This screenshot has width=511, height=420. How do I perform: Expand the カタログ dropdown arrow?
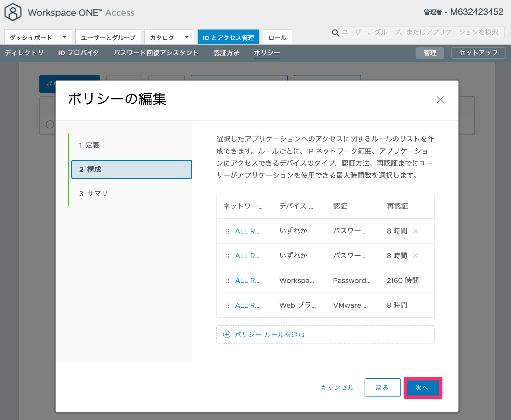pos(187,37)
